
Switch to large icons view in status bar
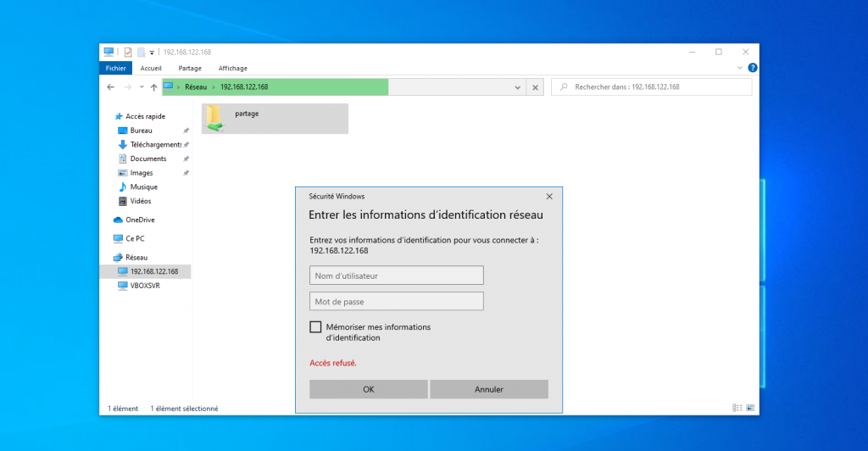(x=749, y=409)
